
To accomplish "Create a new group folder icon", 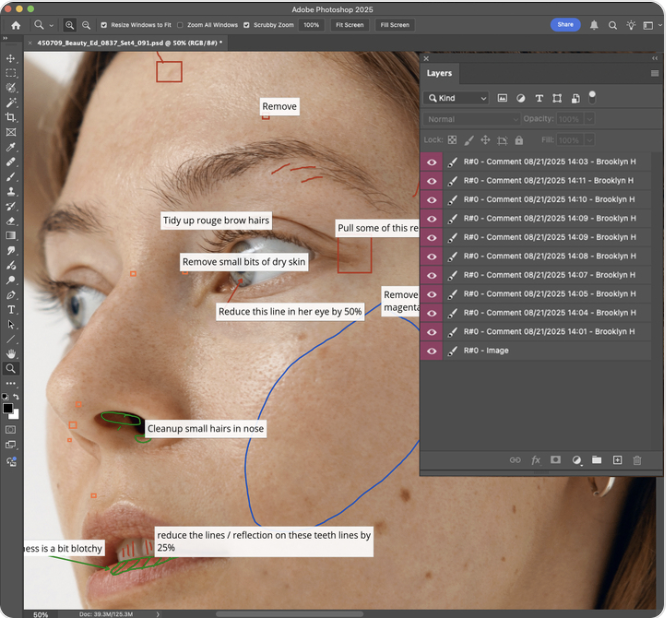I will click(596, 460).
